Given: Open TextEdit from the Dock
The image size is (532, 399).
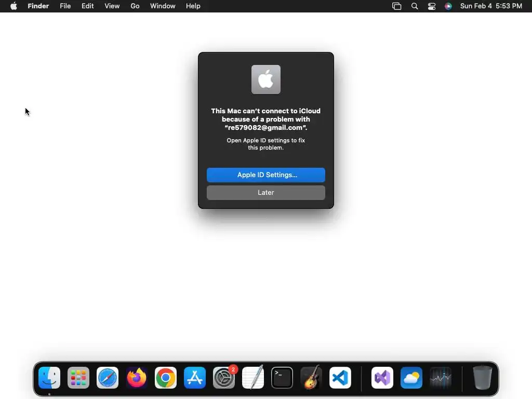Looking at the screenshot, I should pyautogui.click(x=253, y=377).
